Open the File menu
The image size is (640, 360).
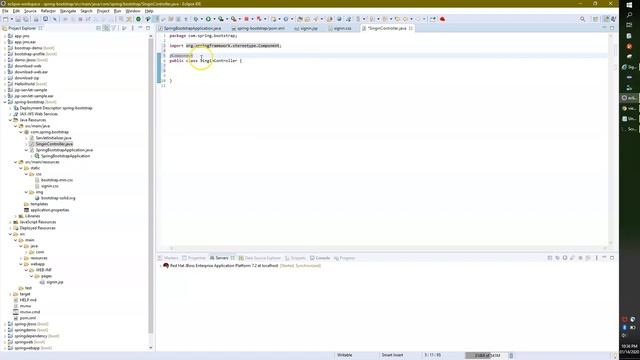(5, 11)
